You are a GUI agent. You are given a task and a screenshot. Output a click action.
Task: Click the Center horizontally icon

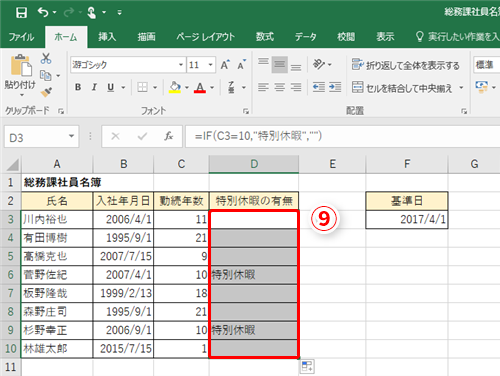click(279, 87)
